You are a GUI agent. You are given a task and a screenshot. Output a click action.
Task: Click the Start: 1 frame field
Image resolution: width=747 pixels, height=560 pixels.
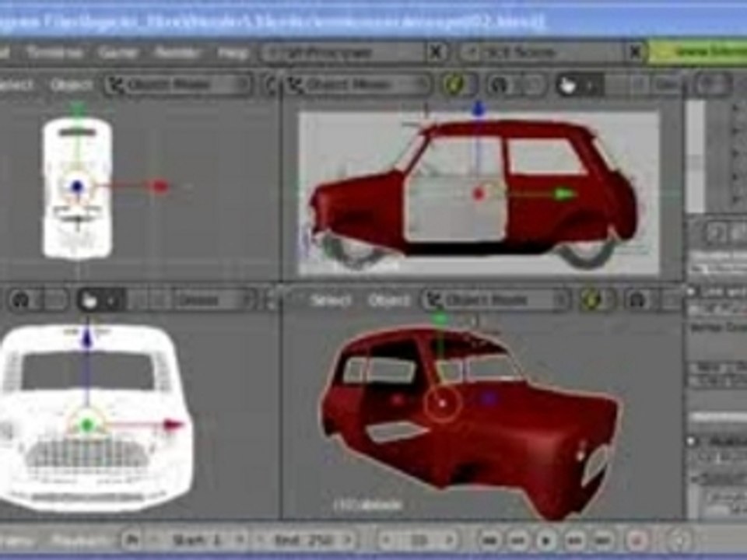tap(196, 541)
